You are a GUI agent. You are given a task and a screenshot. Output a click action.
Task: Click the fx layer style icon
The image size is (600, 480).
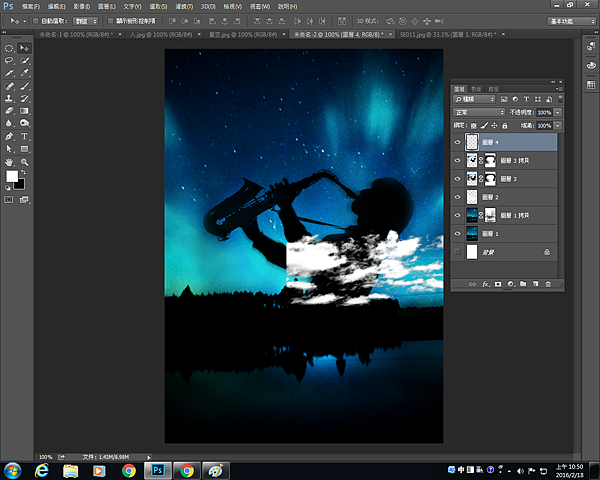(x=486, y=285)
